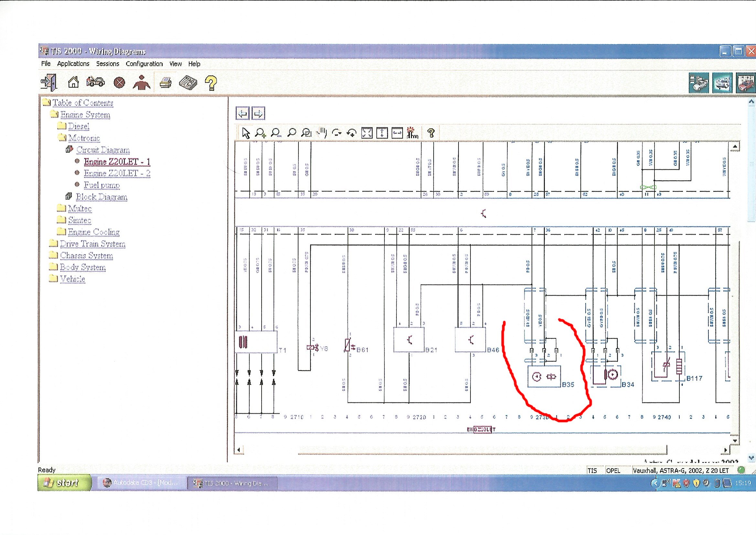
Task: Click the printer icon in main toolbar
Action: [x=165, y=82]
